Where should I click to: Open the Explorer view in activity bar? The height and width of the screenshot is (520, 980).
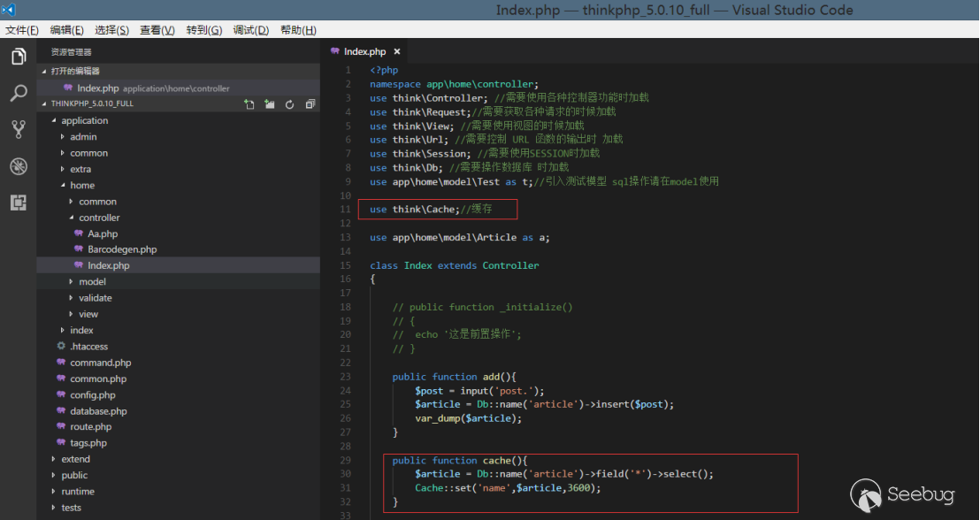(x=18, y=57)
